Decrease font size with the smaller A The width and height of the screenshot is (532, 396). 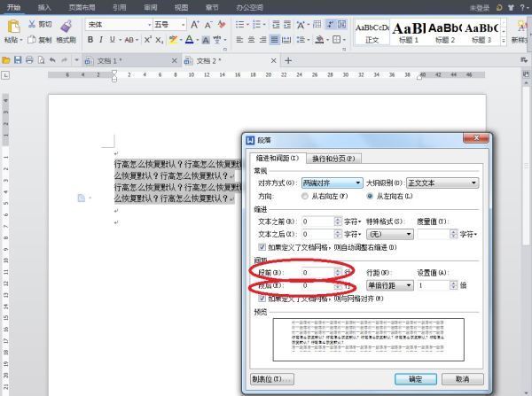coord(208,25)
